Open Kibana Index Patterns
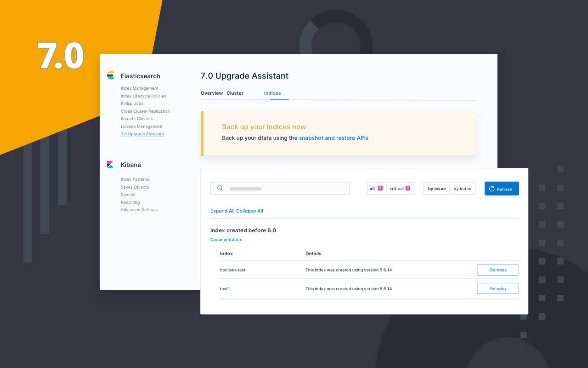 135,179
